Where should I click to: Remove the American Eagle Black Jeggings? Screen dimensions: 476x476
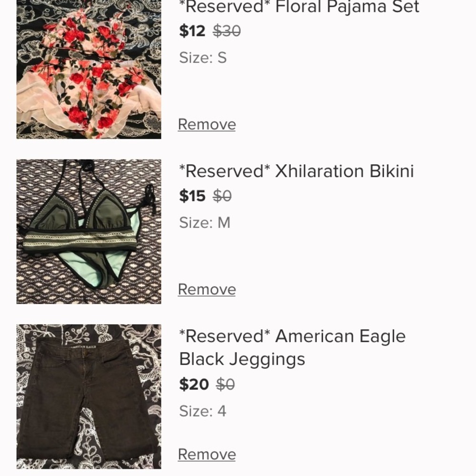(207, 454)
